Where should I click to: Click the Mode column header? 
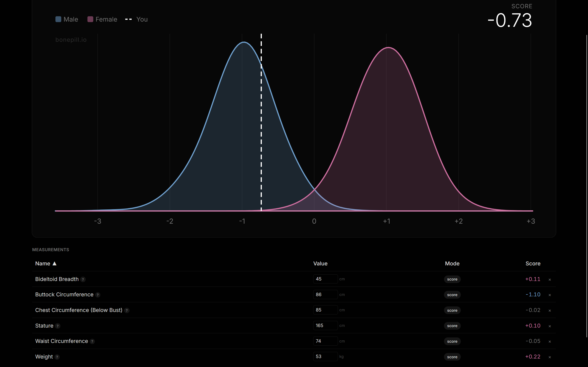click(452, 264)
